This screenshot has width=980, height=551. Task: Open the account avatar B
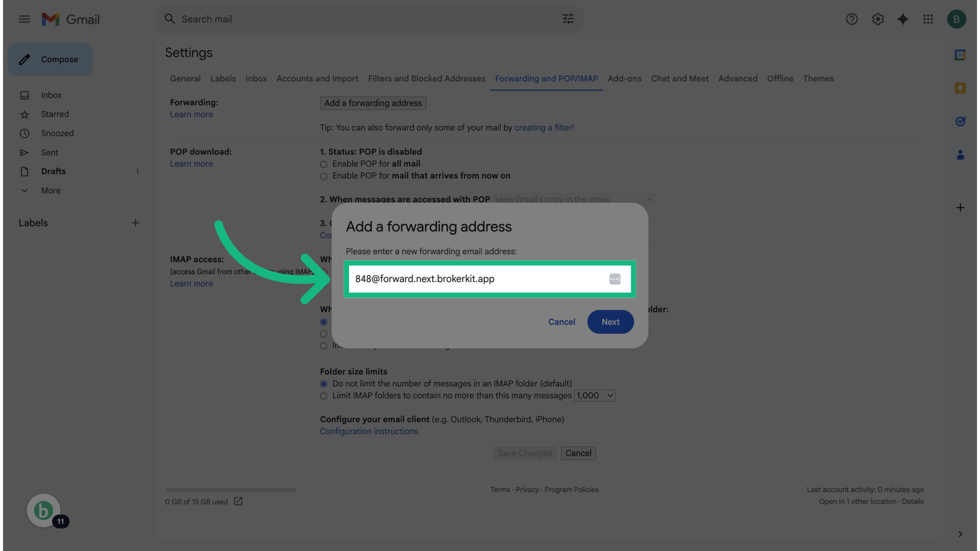(956, 19)
